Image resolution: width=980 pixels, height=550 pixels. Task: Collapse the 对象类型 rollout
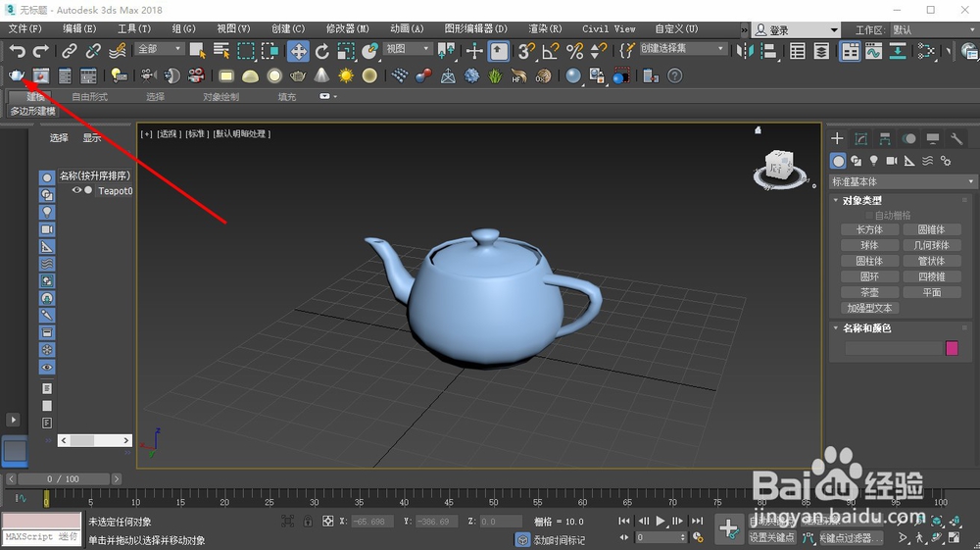[861, 201]
